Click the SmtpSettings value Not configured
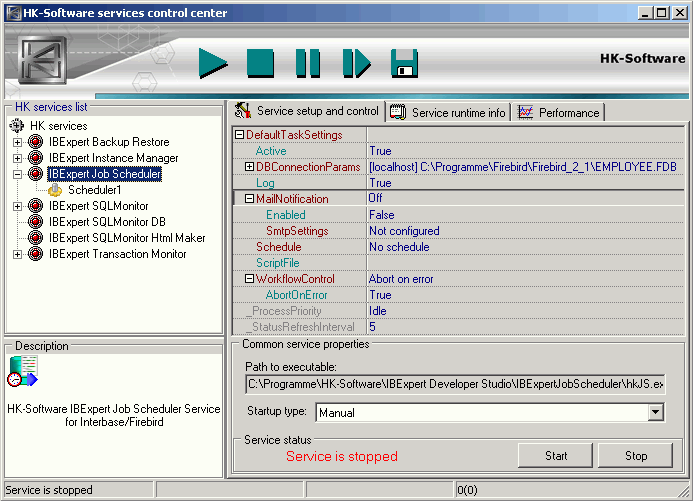Image resolution: width=693 pixels, height=501 pixels. tap(404, 231)
